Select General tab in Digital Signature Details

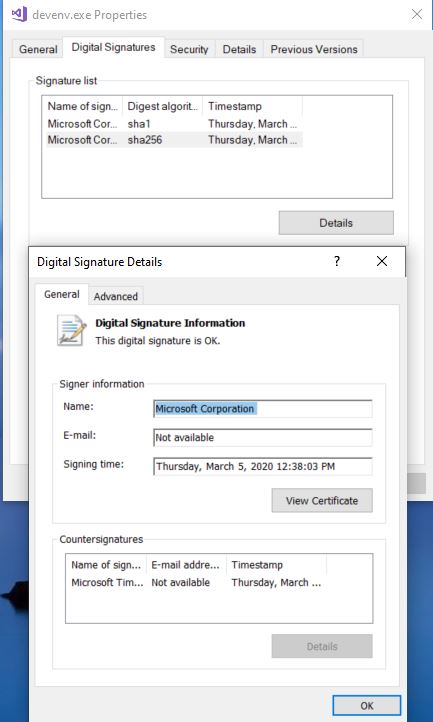62,294
